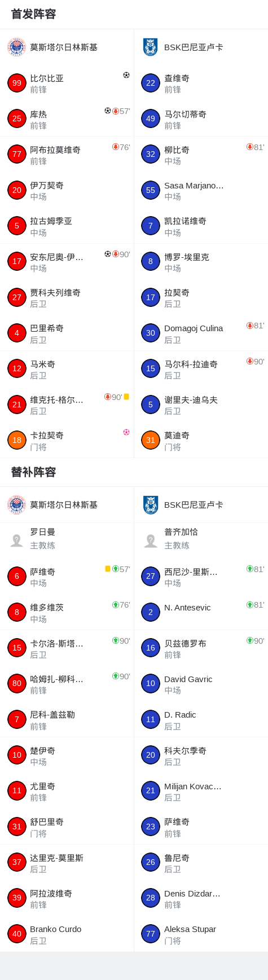Select the 替补阵容 section header
The height and width of the screenshot is (980, 268).
(x=33, y=472)
